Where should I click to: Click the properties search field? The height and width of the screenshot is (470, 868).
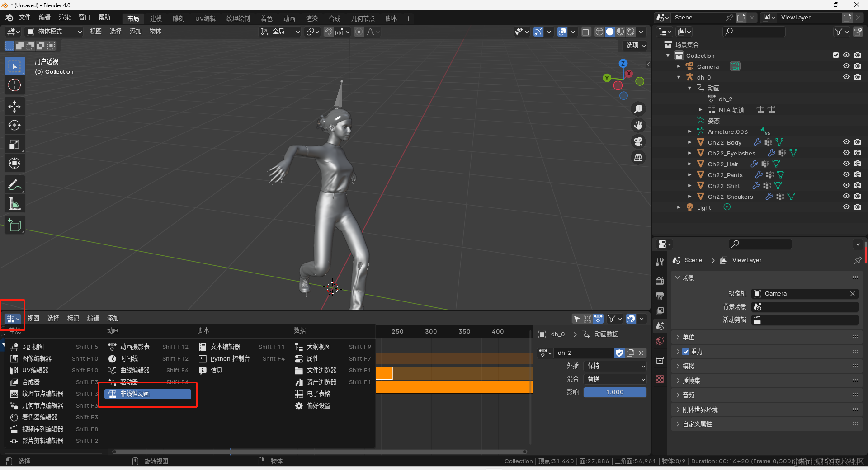(760, 244)
